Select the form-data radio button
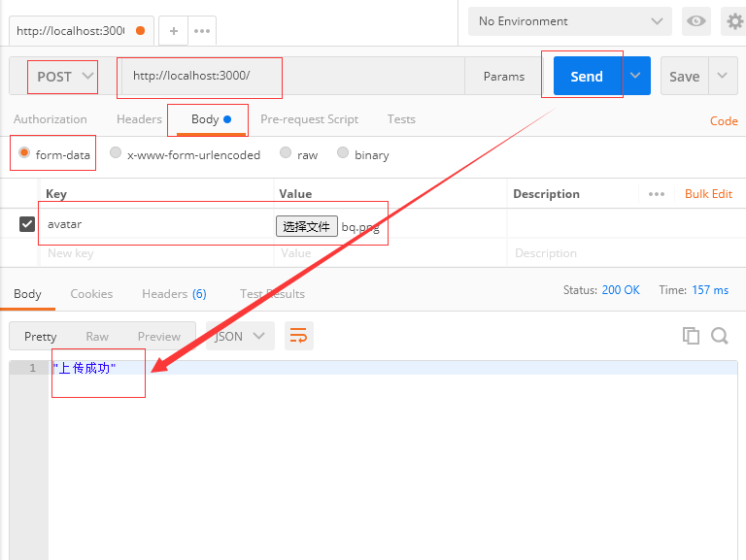The width and height of the screenshot is (746, 560). coord(23,152)
